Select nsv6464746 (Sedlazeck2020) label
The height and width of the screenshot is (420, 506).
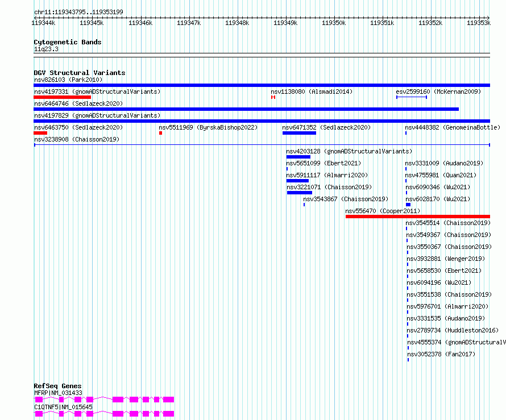click(78, 103)
